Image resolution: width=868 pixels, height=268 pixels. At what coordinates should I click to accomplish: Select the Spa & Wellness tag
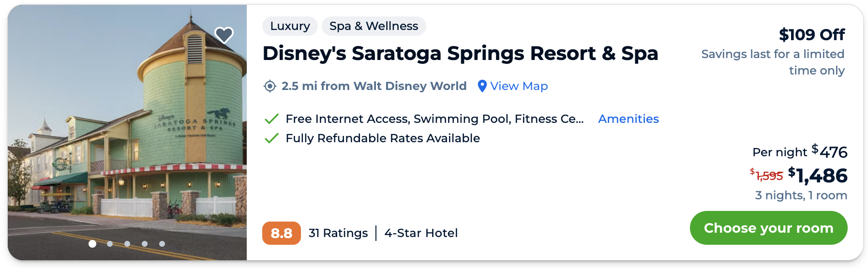click(x=374, y=26)
